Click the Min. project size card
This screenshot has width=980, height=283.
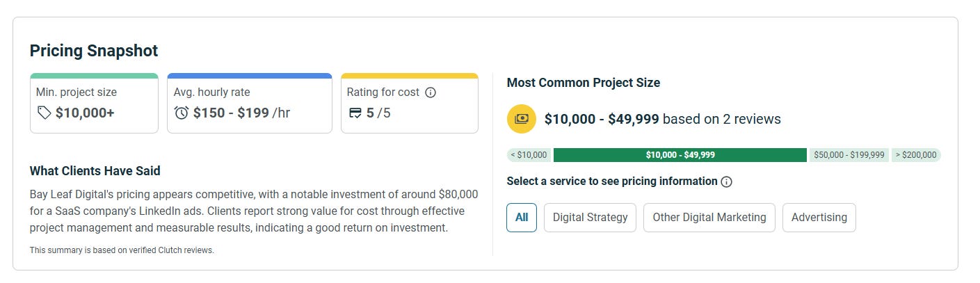tap(94, 103)
